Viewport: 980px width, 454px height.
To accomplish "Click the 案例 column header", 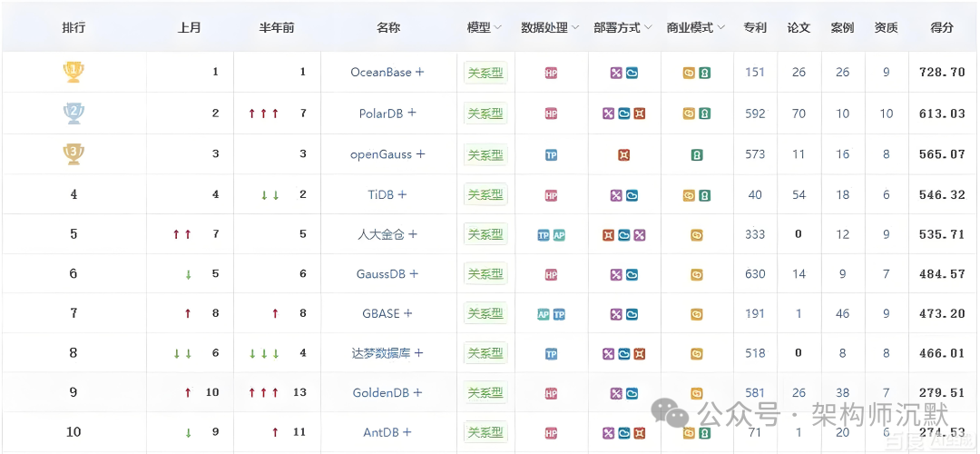I will click(x=842, y=27).
